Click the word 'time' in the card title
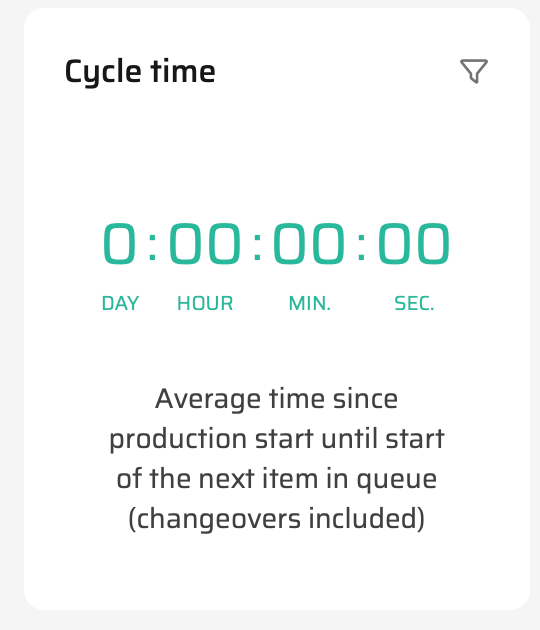Screen dimensions: 540x630 [183, 72]
